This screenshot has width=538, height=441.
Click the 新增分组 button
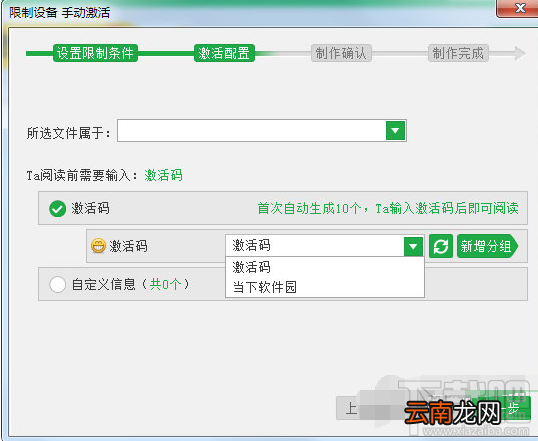(x=487, y=246)
